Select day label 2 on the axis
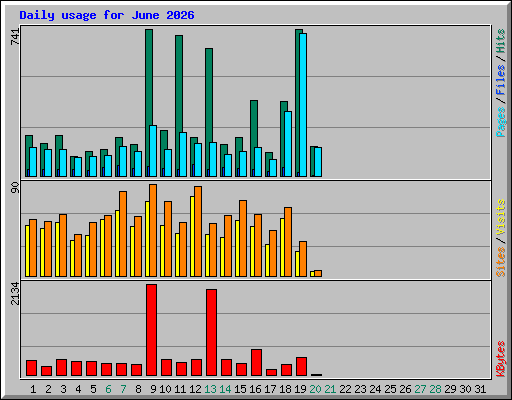Image resolution: width=512 pixels, height=400 pixels. click(48, 389)
